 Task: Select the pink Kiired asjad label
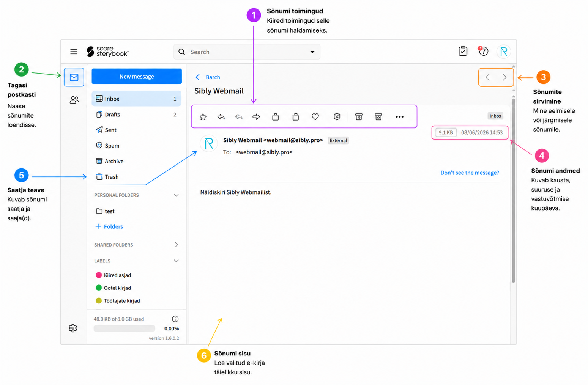113,275
